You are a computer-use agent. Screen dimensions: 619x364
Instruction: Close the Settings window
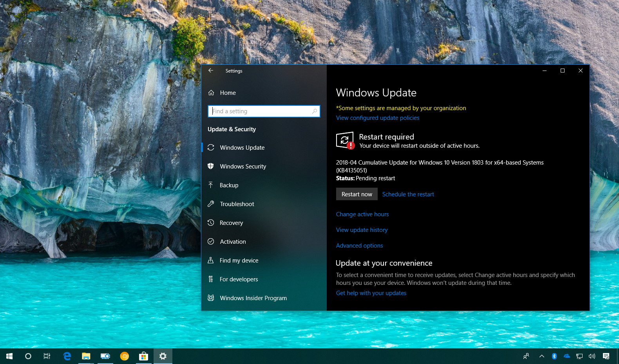click(x=581, y=71)
